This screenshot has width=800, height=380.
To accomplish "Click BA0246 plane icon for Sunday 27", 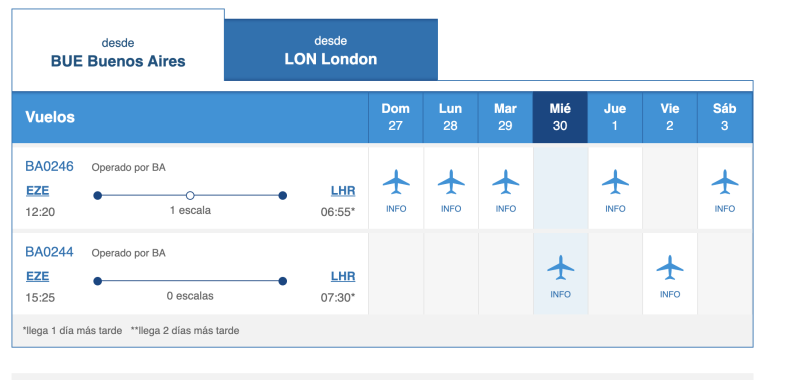I will tap(396, 182).
